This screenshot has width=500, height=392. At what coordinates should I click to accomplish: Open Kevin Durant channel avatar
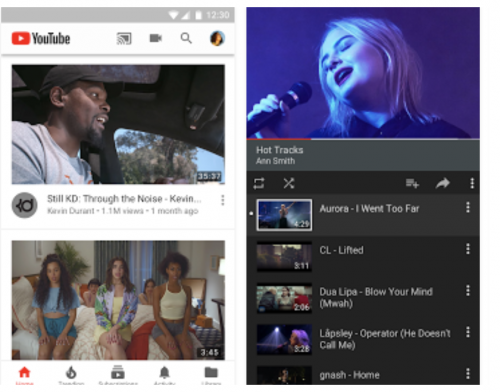tap(25, 205)
